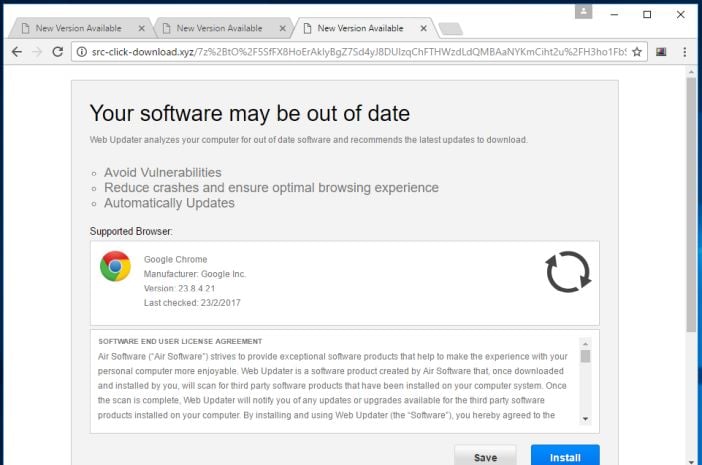
Task: Close the third active tab
Action: coord(423,28)
